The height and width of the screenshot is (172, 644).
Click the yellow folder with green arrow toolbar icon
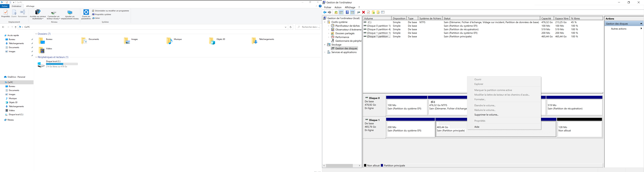coord(373,13)
